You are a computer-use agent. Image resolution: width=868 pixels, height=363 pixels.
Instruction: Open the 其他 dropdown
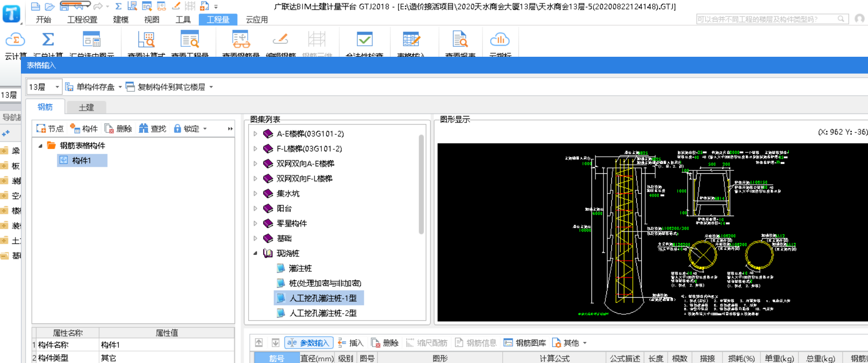[569, 343]
